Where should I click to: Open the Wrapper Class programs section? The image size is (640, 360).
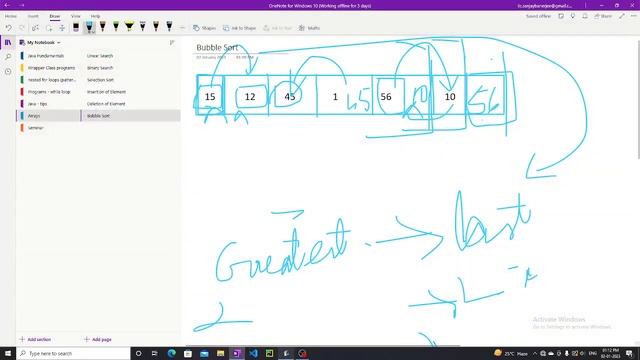[x=48, y=68]
